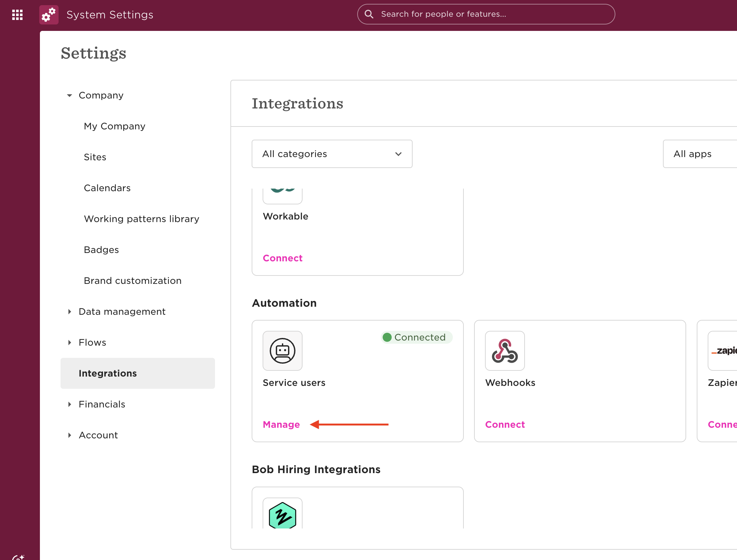
Task: Click the search magnifier icon
Action: 369,14
